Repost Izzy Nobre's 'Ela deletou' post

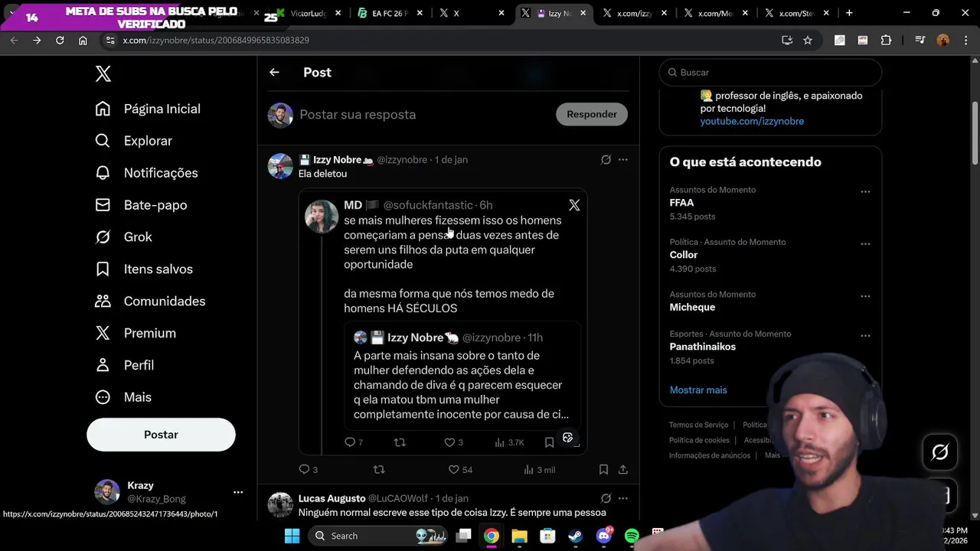click(x=378, y=469)
